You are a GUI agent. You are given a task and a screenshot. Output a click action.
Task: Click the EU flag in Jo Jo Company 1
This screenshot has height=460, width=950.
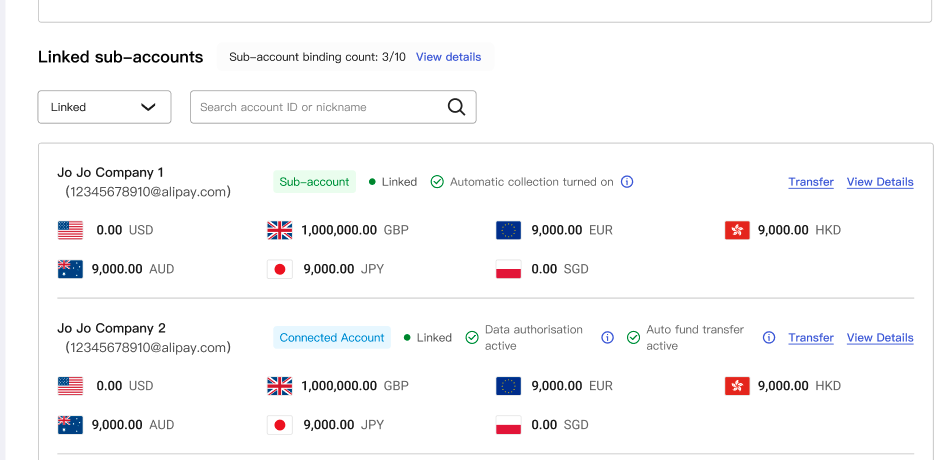click(508, 230)
